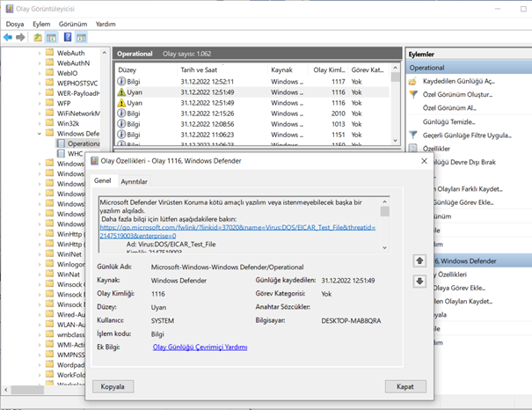Viewport: 532px width, 410px height.
Task: Click the Olay Görüntüleyicisi app title icon
Action: [x=9, y=9]
